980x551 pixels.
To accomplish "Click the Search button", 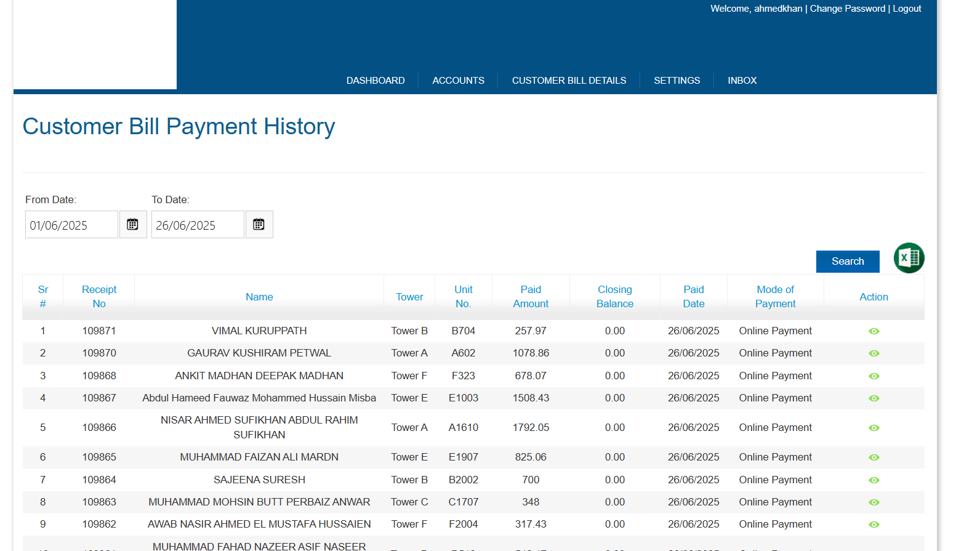I will coord(847,262).
